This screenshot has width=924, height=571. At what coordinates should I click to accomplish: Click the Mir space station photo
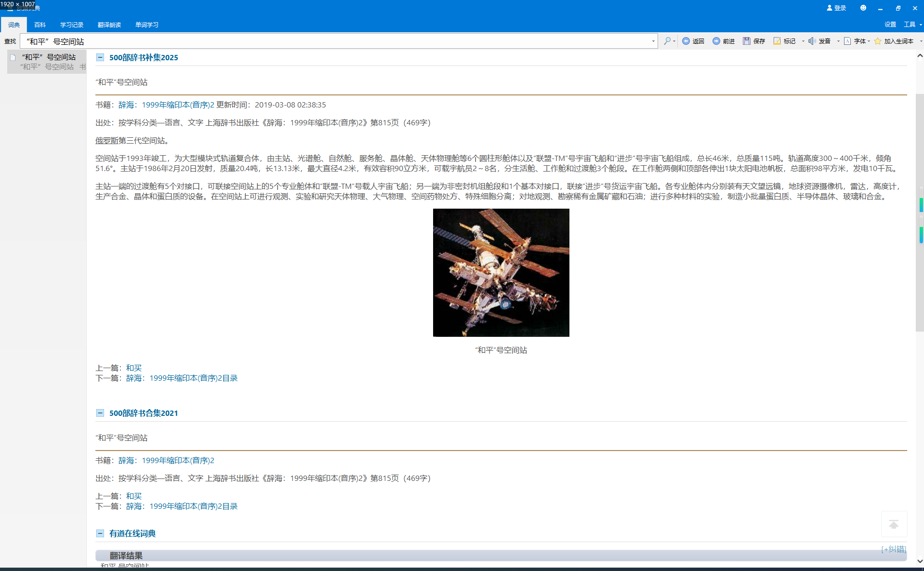(501, 273)
